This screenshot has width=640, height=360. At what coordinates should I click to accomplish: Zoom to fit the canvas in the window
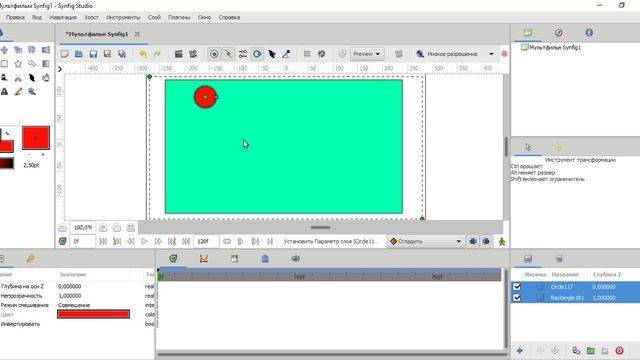pos(131,227)
